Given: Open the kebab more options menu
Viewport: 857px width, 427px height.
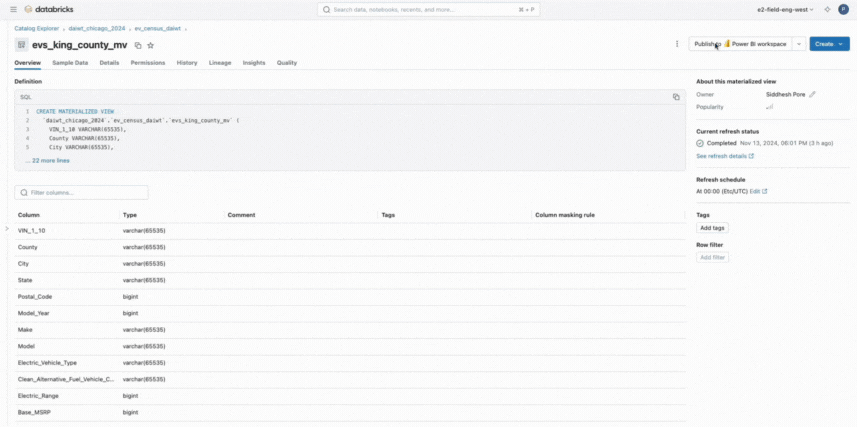Looking at the screenshot, I should [x=677, y=44].
